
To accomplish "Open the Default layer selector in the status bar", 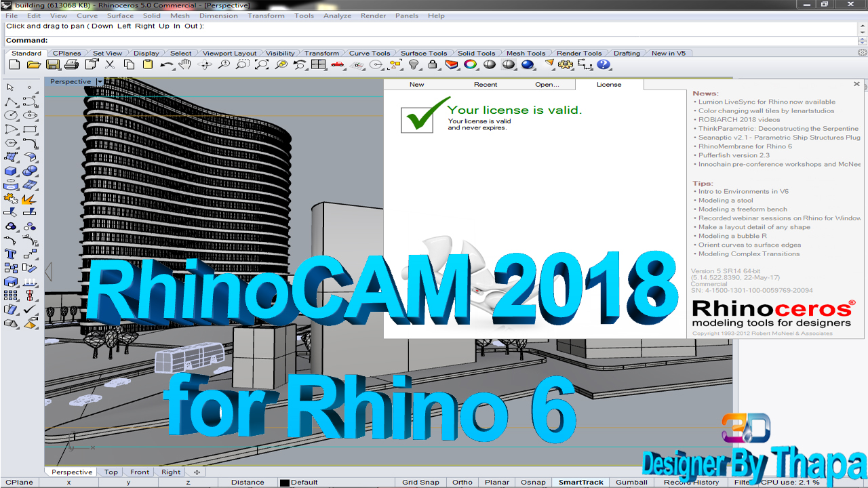I will point(304,483).
